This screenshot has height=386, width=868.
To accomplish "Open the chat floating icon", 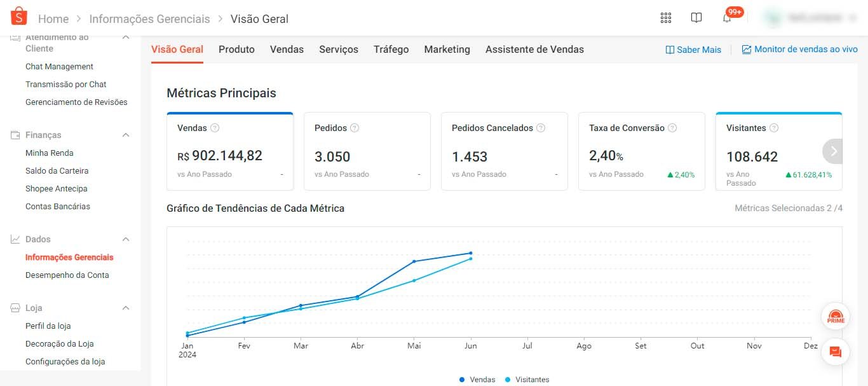I will (835, 352).
